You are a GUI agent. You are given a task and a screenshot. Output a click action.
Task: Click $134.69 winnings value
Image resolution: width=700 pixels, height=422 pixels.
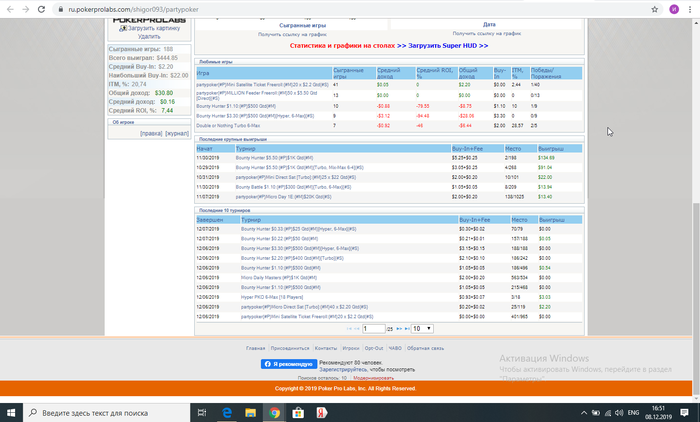[x=546, y=158]
